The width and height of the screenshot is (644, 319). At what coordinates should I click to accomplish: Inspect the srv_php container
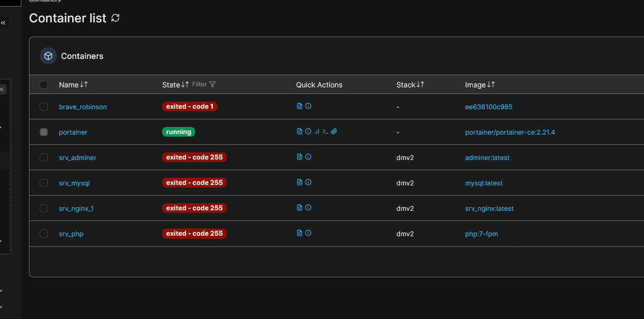point(308,233)
